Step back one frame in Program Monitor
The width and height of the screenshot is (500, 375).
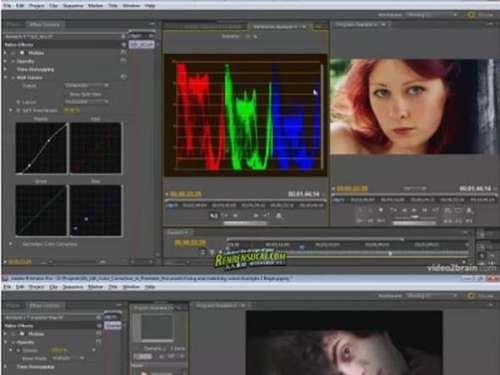click(404, 210)
